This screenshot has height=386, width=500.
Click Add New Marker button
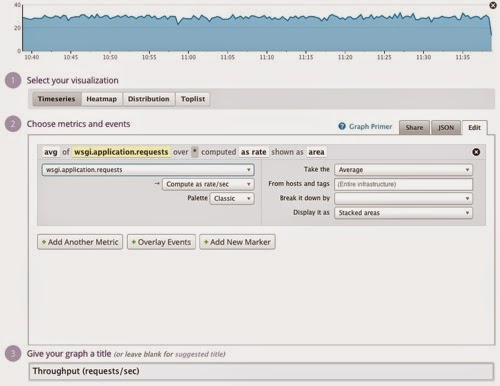click(x=237, y=242)
